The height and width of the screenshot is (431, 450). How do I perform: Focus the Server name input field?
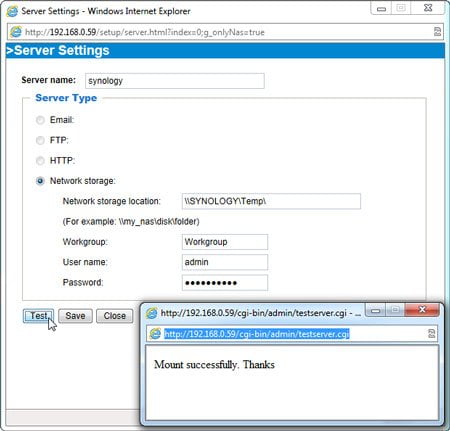[175, 81]
